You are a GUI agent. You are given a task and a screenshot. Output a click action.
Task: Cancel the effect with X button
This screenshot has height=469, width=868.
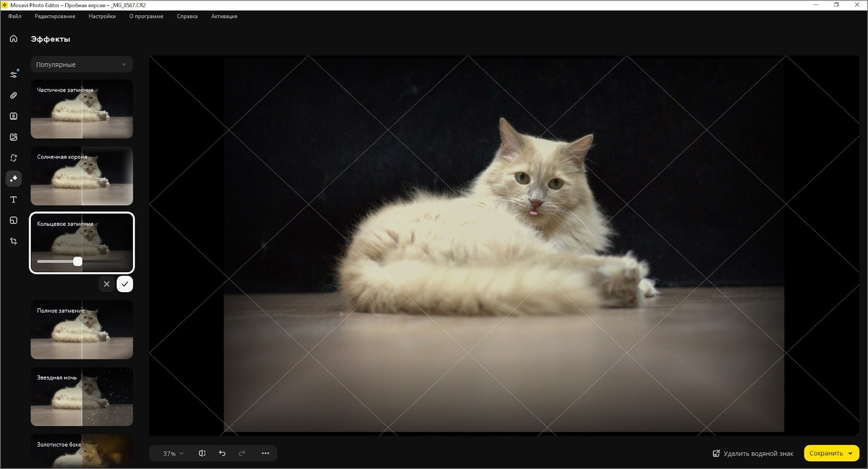coord(107,284)
